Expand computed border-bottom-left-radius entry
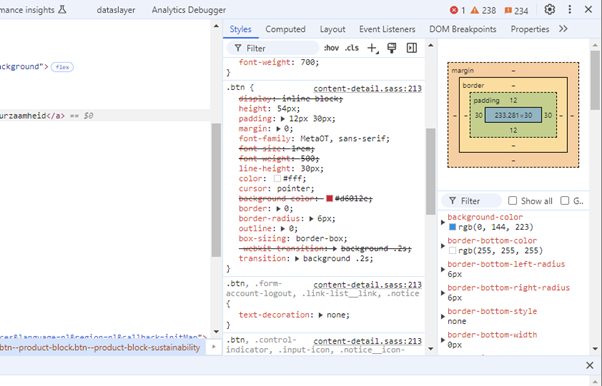Viewport: 602px width, 386px height. pyautogui.click(x=443, y=269)
